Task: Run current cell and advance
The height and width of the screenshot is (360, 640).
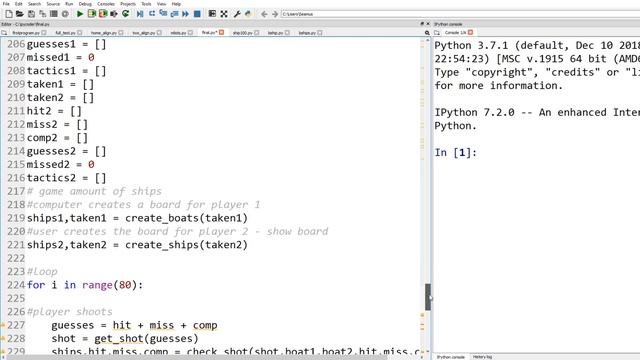Action: point(103,14)
